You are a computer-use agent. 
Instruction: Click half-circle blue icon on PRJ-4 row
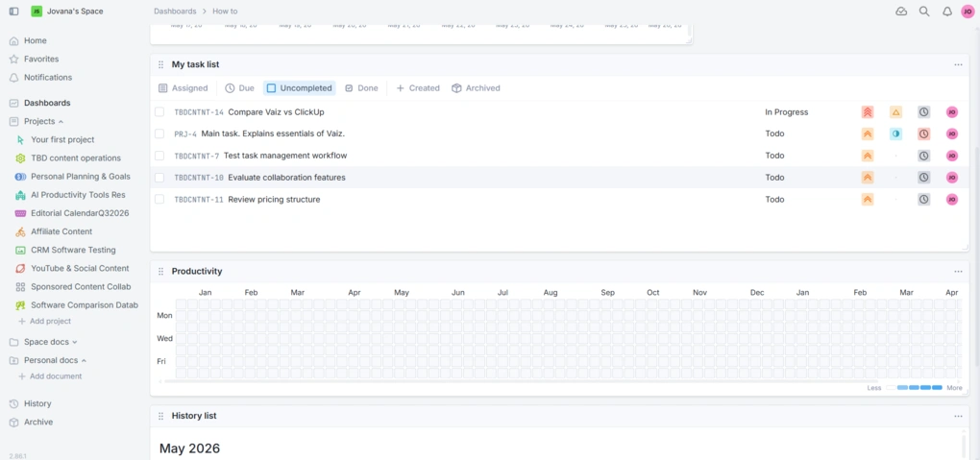tap(895, 133)
